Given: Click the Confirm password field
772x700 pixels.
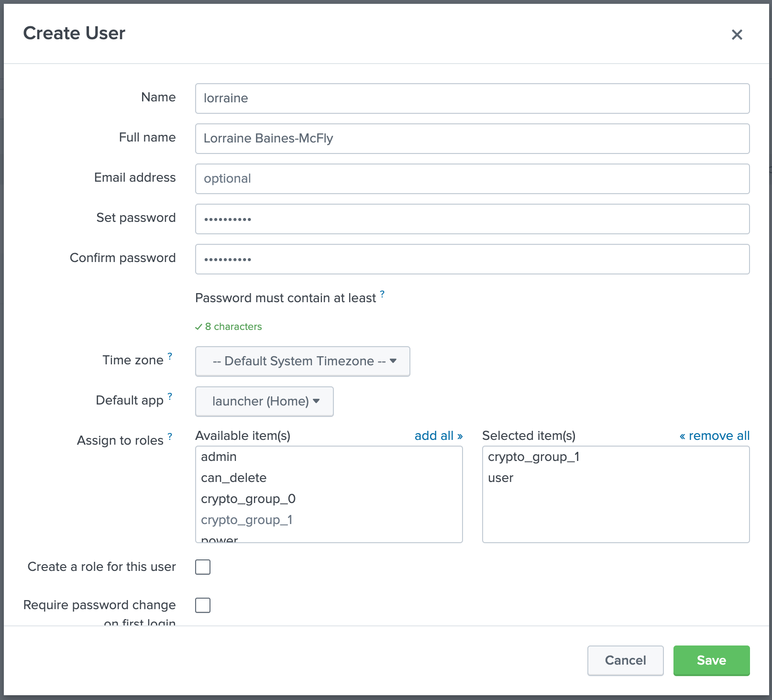Looking at the screenshot, I should tap(472, 259).
